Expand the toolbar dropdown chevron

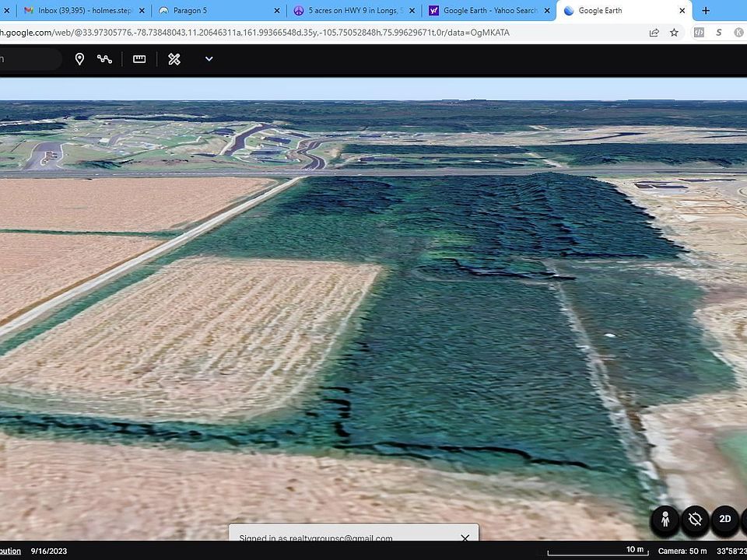click(x=209, y=59)
